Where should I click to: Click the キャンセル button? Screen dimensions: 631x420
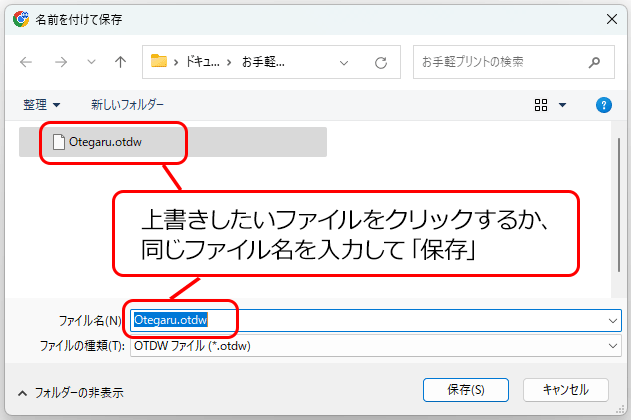click(x=565, y=390)
